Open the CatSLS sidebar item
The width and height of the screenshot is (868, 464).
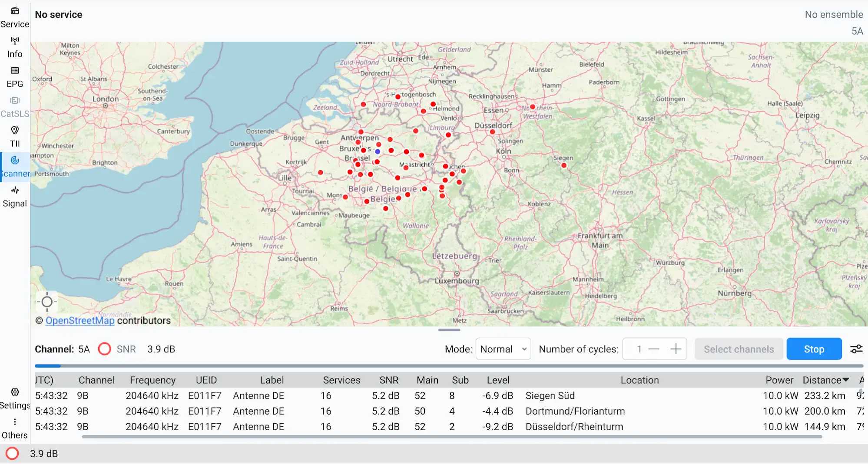pos(15,107)
